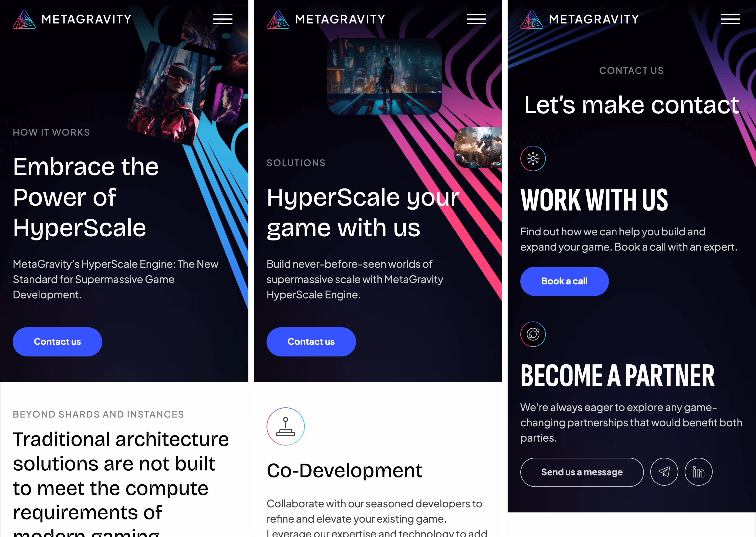Click MetaGravity logo on How It Works screen

pos(72,19)
